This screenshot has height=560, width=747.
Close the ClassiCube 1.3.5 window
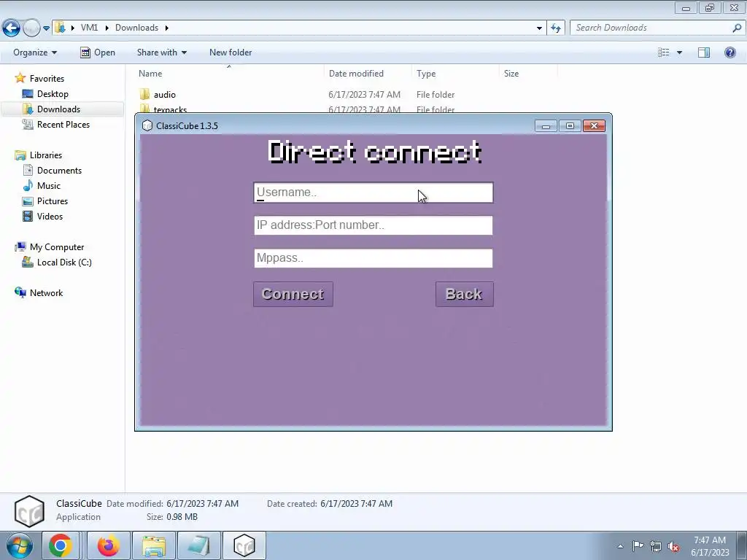(x=594, y=125)
